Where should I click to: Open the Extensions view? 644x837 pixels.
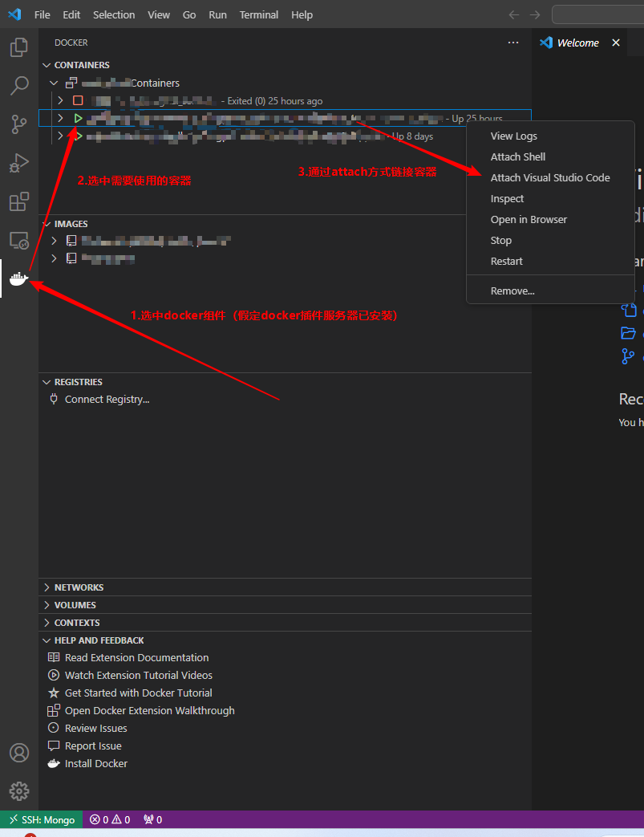tap(19, 201)
